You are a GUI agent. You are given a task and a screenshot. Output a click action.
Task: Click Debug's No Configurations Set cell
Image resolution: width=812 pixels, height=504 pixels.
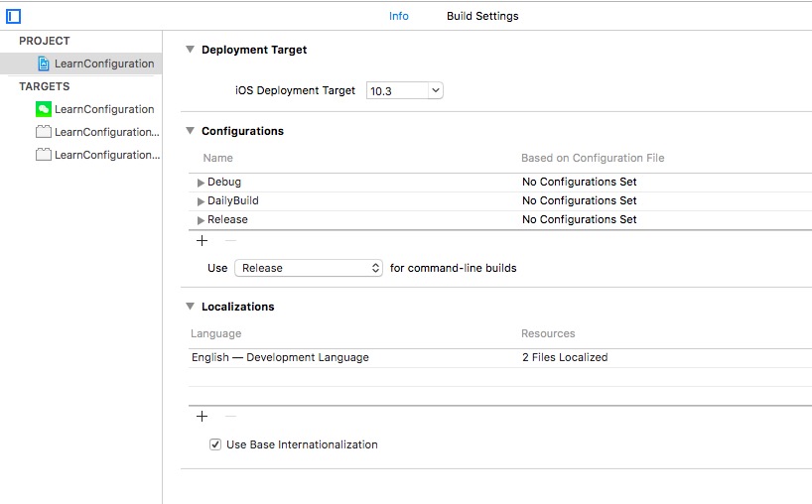tap(580, 182)
